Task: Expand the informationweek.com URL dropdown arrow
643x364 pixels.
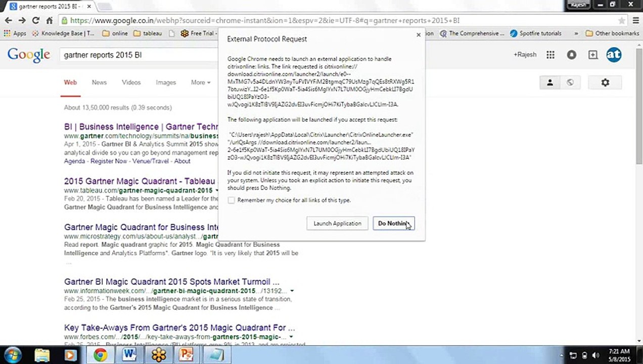Action: (x=292, y=291)
